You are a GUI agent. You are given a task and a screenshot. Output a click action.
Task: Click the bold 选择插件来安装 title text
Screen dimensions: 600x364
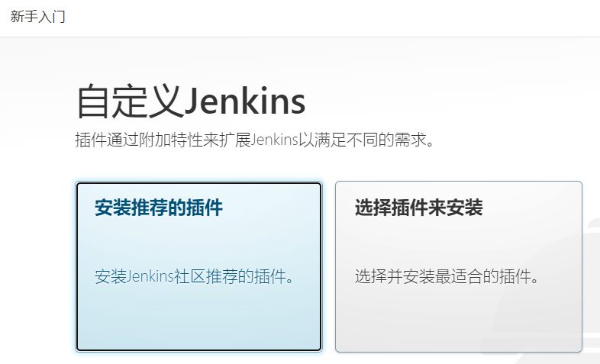[x=418, y=208]
